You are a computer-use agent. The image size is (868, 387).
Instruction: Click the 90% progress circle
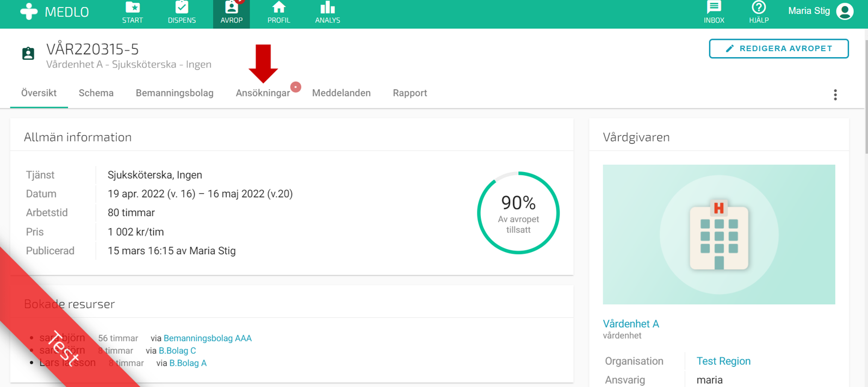coord(518,213)
